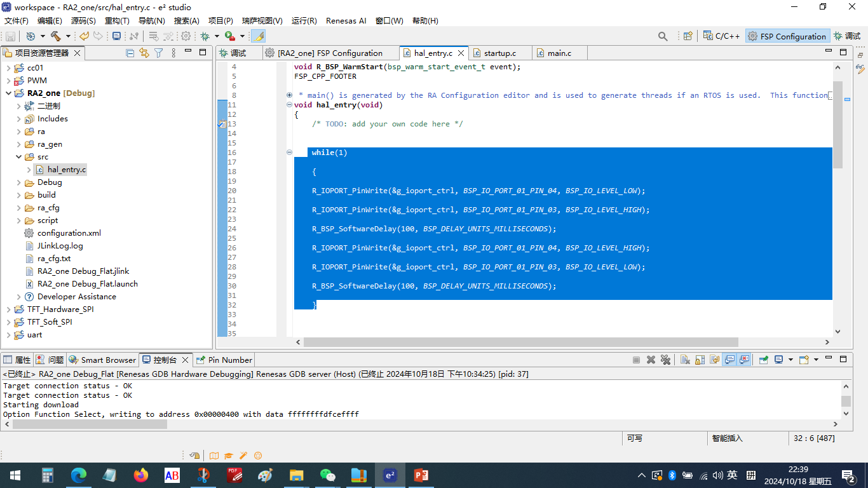The width and height of the screenshot is (868, 488).
Task: Click the build hammer icon
Action: (x=55, y=36)
